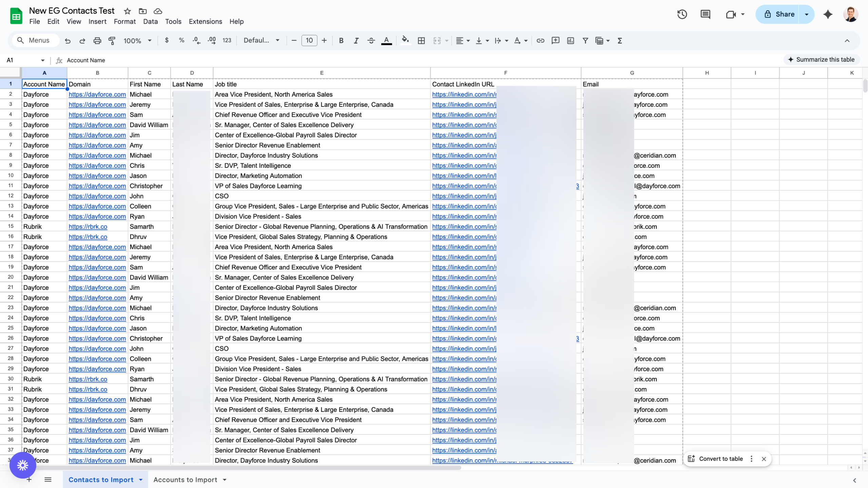Open version history clock icon
868x488 pixels.
pos(682,14)
